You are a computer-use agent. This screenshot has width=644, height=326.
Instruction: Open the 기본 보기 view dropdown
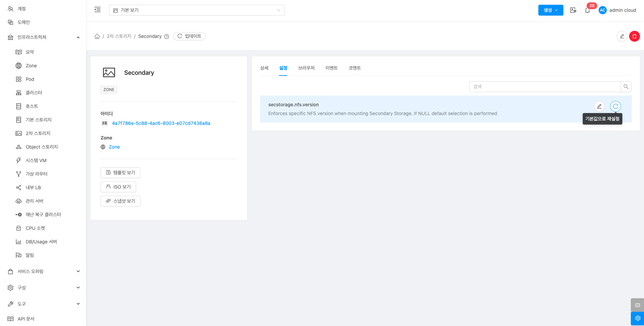[196, 10]
